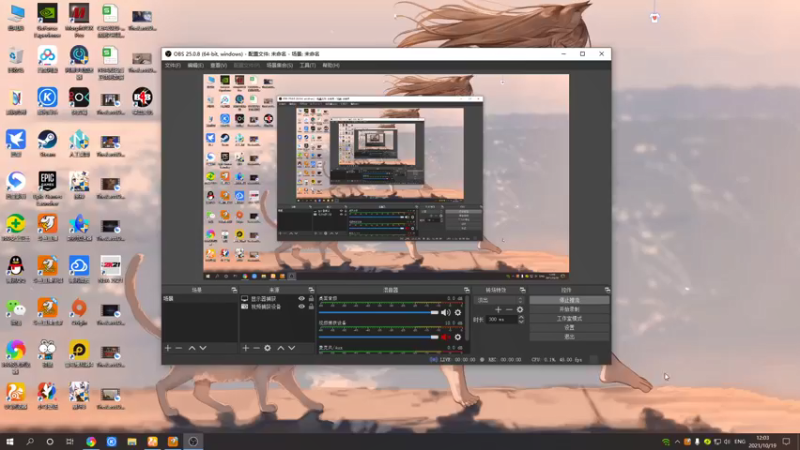Open the Help menu in OBS
800x450 pixels.
[x=331, y=65]
